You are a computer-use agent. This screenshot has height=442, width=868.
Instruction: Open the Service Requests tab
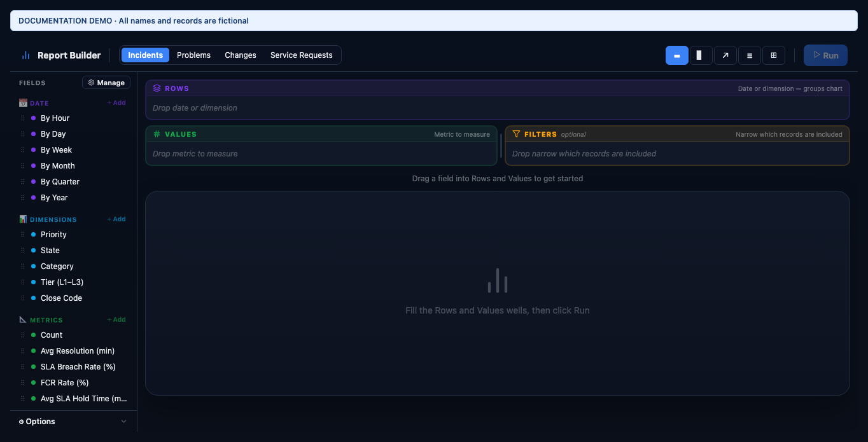pyautogui.click(x=302, y=55)
